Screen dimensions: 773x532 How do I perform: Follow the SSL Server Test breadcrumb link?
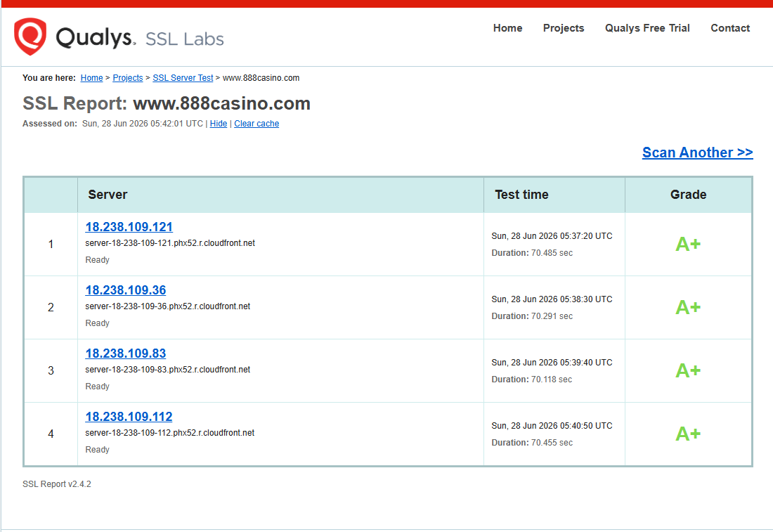tap(183, 78)
